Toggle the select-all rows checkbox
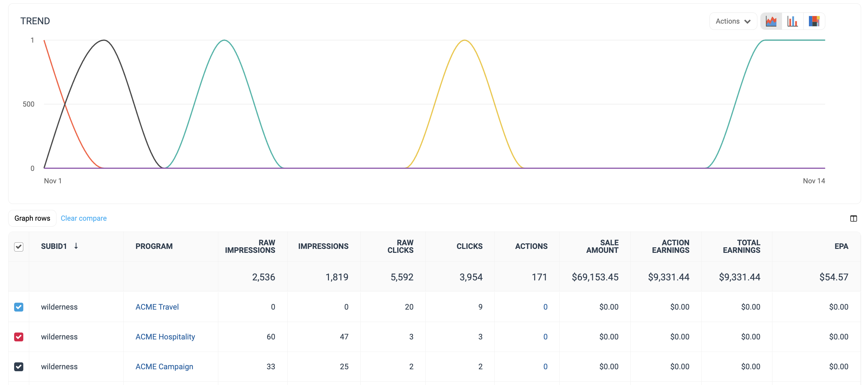868x385 pixels. 19,247
